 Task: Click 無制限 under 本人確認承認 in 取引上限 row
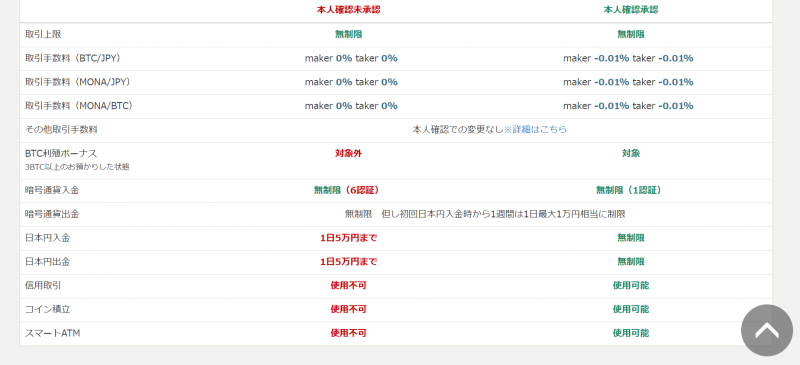click(x=631, y=34)
